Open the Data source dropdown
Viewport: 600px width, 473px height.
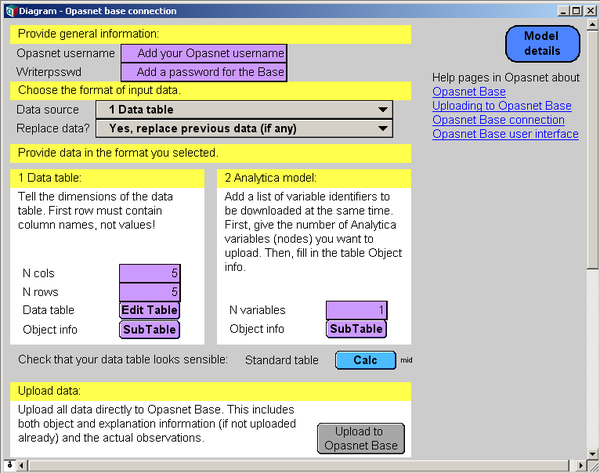pyautogui.click(x=244, y=110)
